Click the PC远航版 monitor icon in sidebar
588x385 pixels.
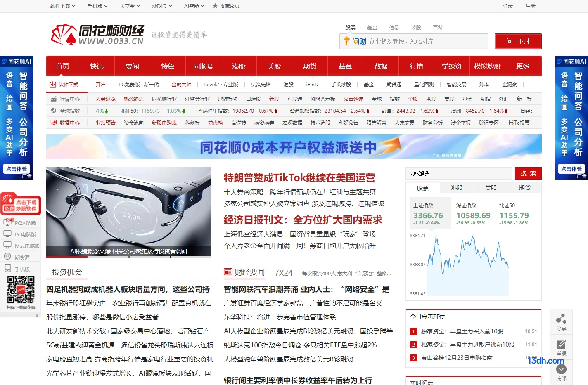8,222
